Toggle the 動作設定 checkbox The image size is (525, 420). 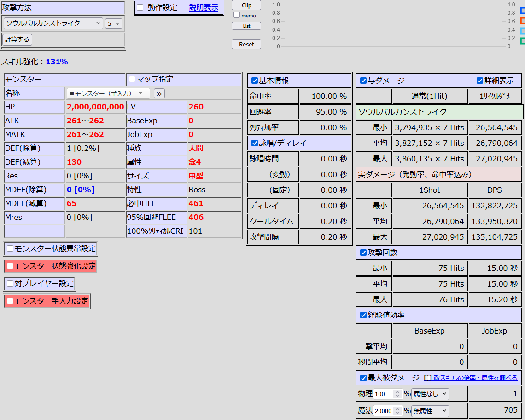click(x=140, y=7)
